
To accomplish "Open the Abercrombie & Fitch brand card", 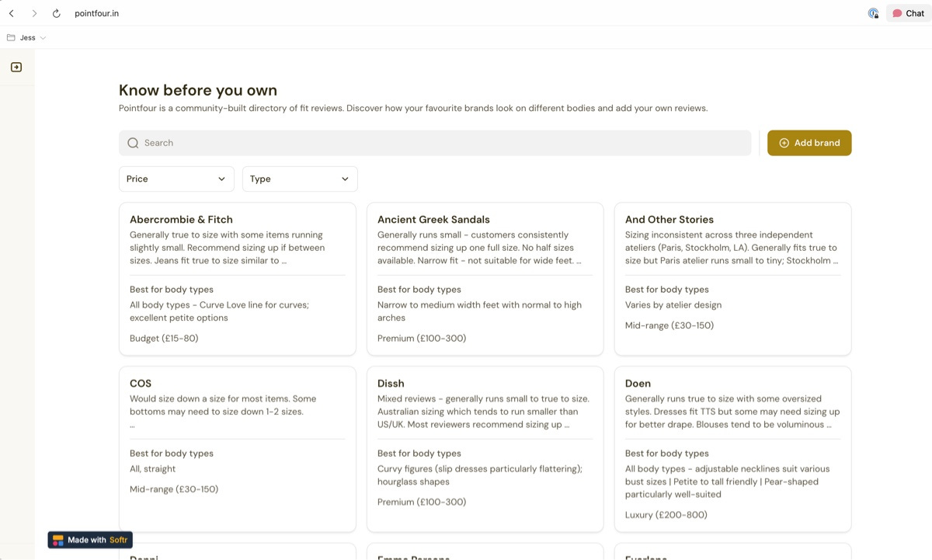I will point(238,280).
